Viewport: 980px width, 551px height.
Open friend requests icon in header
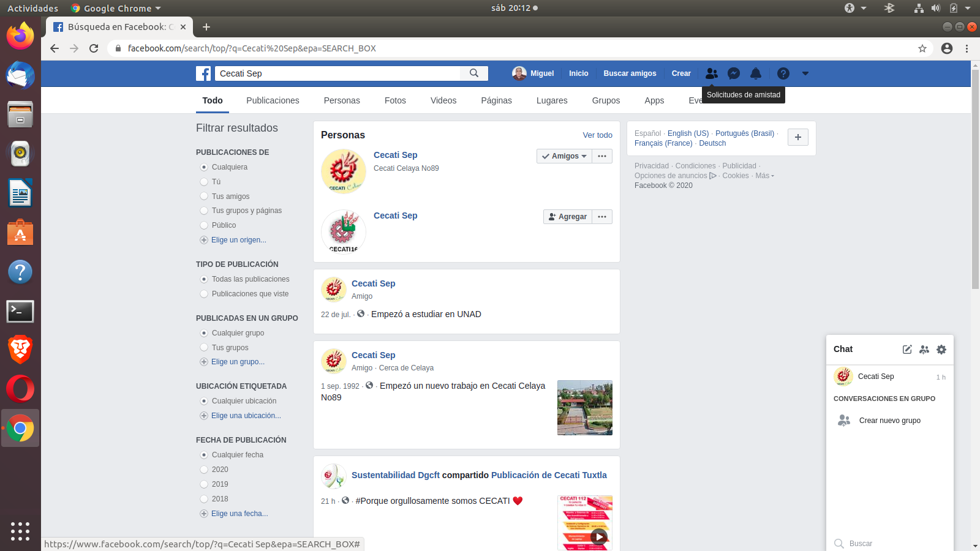click(x=711, y=73)
